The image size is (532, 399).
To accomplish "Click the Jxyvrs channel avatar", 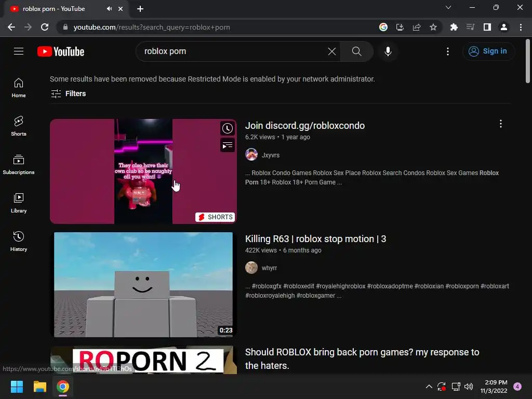I will click(x=251, y=154).
